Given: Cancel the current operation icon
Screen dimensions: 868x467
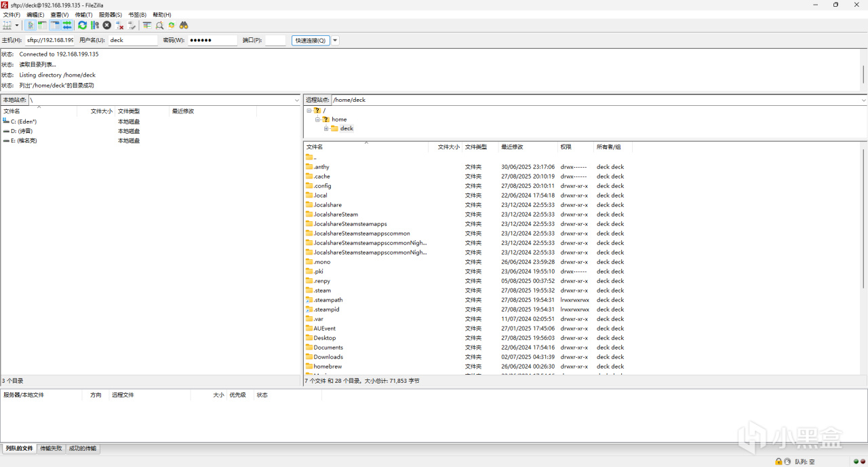Looking at the screenshot, I should pos(106,25).
